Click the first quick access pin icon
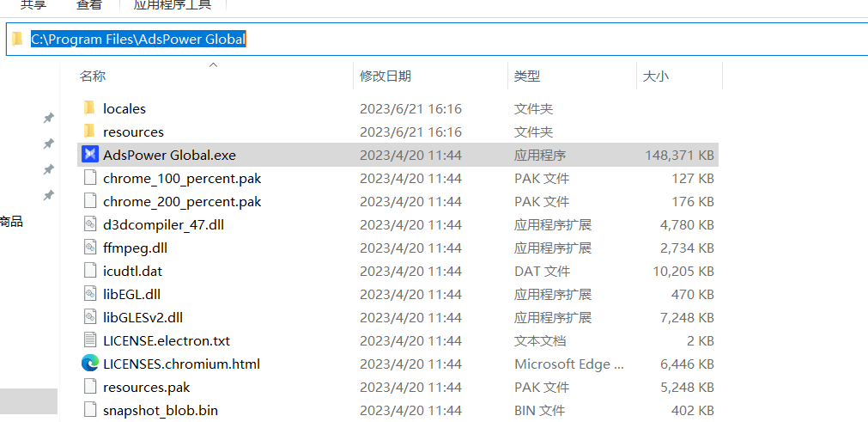868x422 pixels. coord(49,118)
